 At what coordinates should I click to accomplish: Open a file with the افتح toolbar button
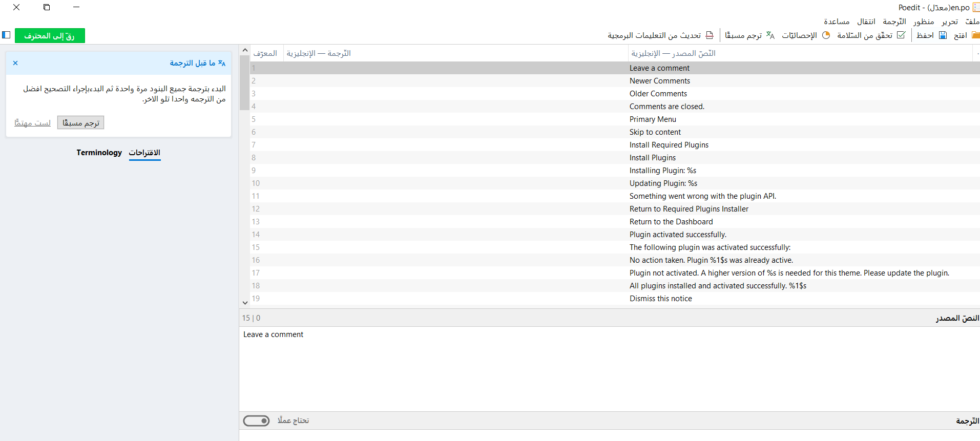pos(966,35)
